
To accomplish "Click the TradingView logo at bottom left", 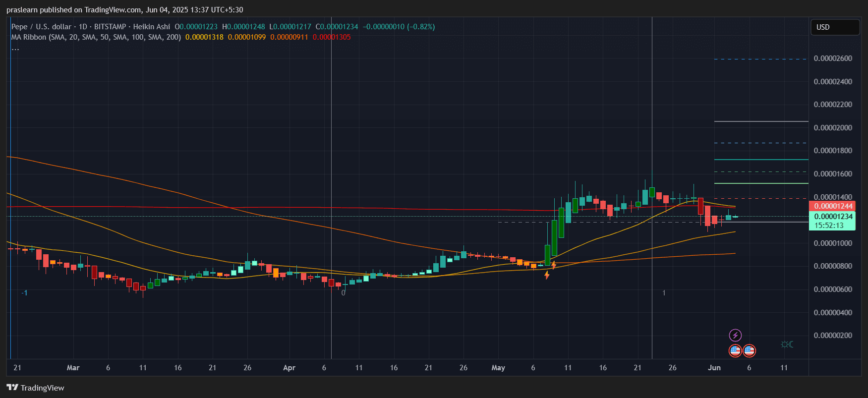I will point(35,388).
